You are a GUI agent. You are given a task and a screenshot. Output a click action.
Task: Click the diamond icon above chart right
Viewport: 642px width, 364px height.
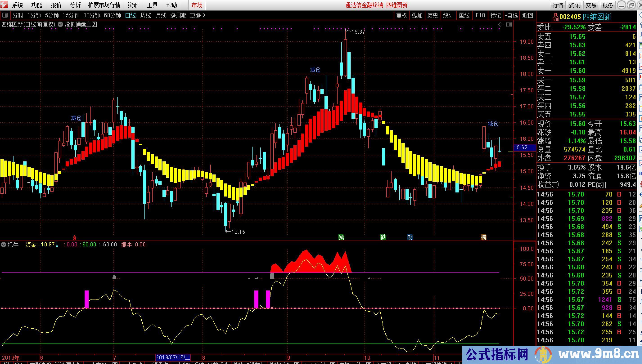(x=501, y=25)
